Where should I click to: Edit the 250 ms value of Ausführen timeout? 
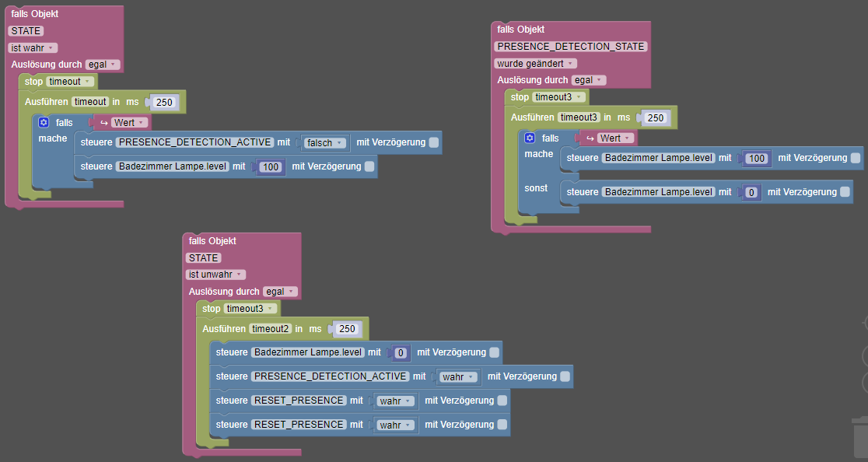(164, 103)
